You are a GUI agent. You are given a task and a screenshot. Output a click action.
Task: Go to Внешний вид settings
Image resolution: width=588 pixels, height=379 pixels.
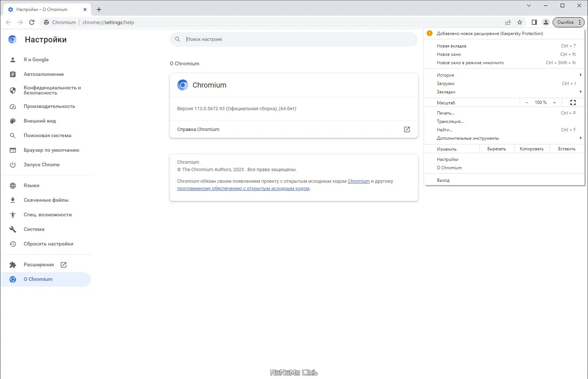click(40, 121)
